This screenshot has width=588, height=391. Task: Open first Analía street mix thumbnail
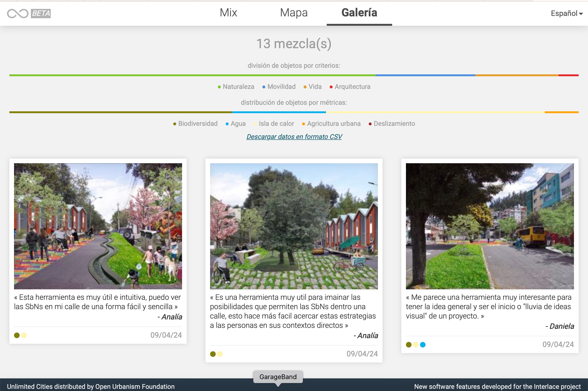[98, 226]
